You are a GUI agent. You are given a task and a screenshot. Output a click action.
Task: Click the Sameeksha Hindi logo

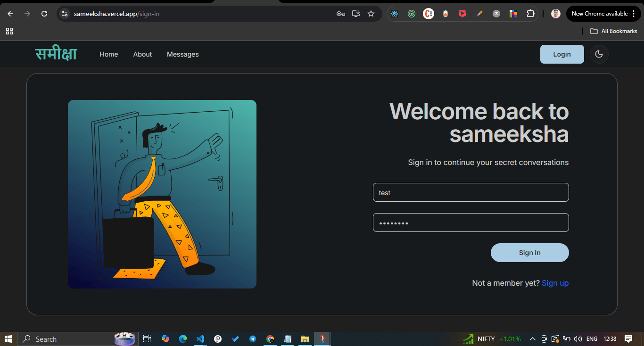point(56,54)
